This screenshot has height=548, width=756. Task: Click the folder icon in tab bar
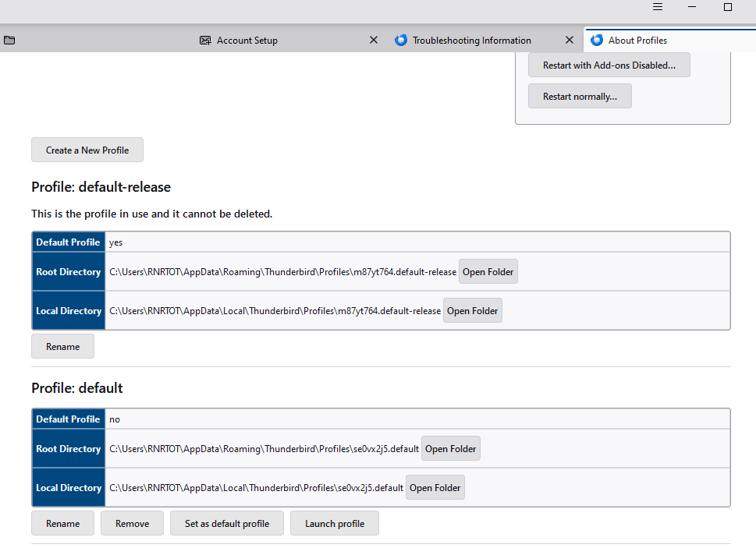(x=9, y=40)
